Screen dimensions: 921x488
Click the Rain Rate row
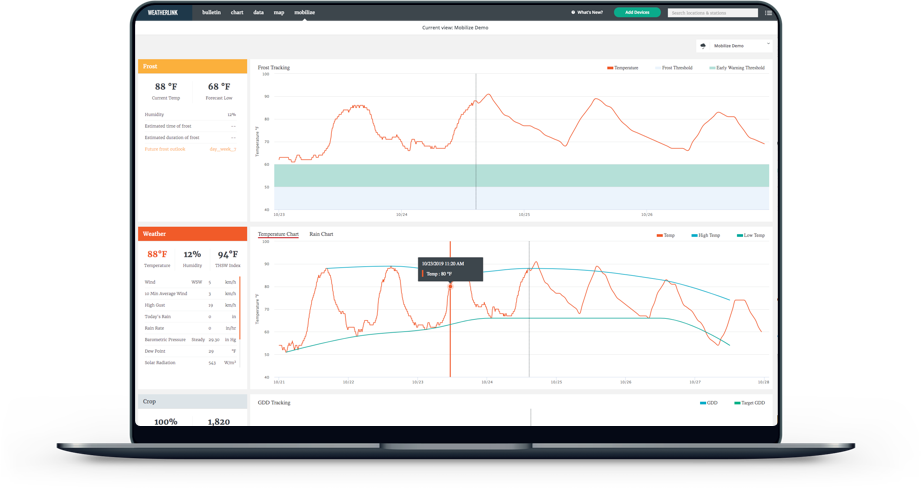pyautogui.click(x=190, y=328)
